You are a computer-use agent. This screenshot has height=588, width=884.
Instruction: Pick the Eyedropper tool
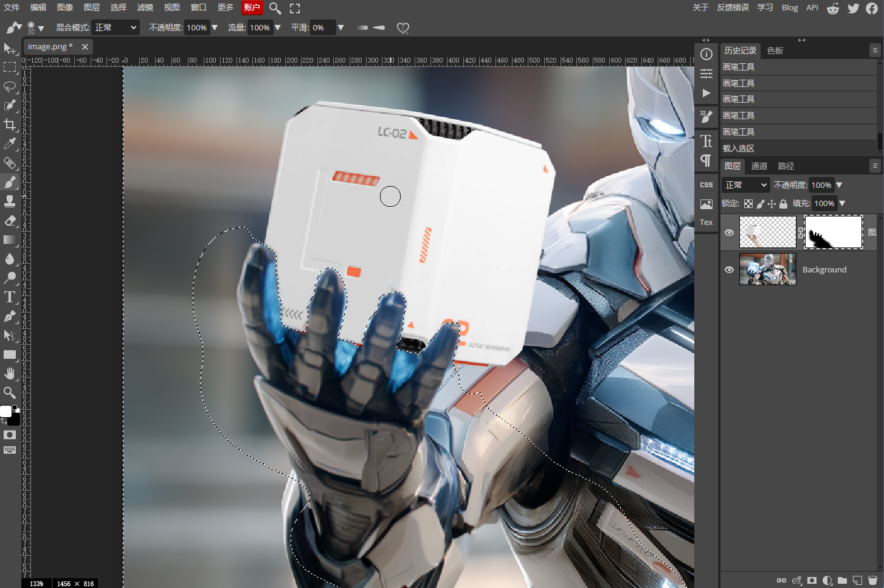[x=10, y=144]
